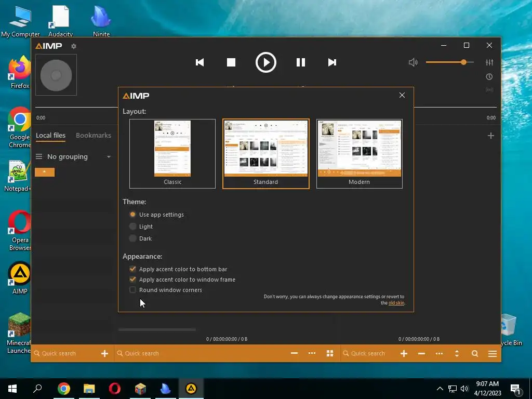Switch to Local files tab

50,136
